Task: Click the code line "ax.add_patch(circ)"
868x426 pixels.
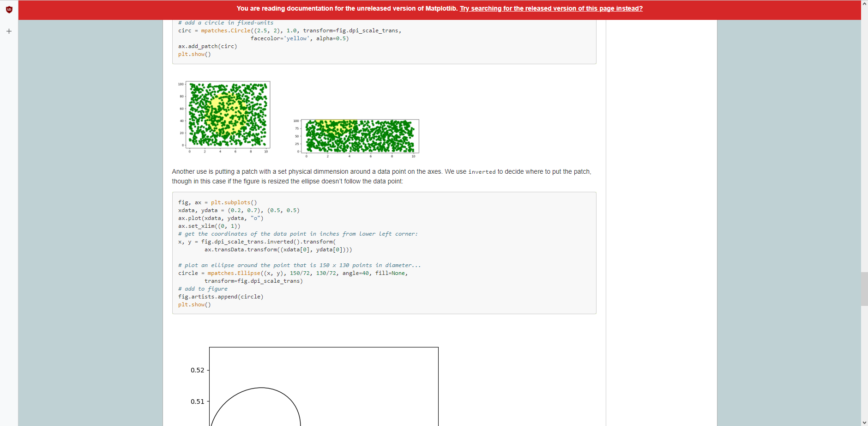Action: [x=208, y=46]
